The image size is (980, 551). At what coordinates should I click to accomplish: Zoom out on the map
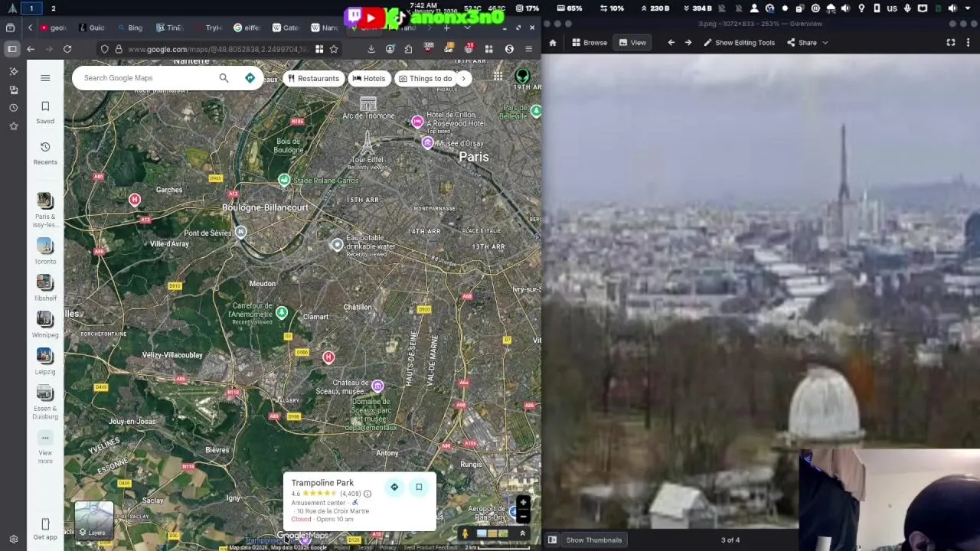coord(523,517)
